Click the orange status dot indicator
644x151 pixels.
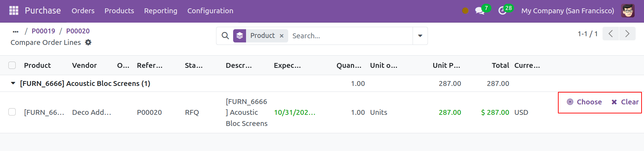tap(465, 11)
